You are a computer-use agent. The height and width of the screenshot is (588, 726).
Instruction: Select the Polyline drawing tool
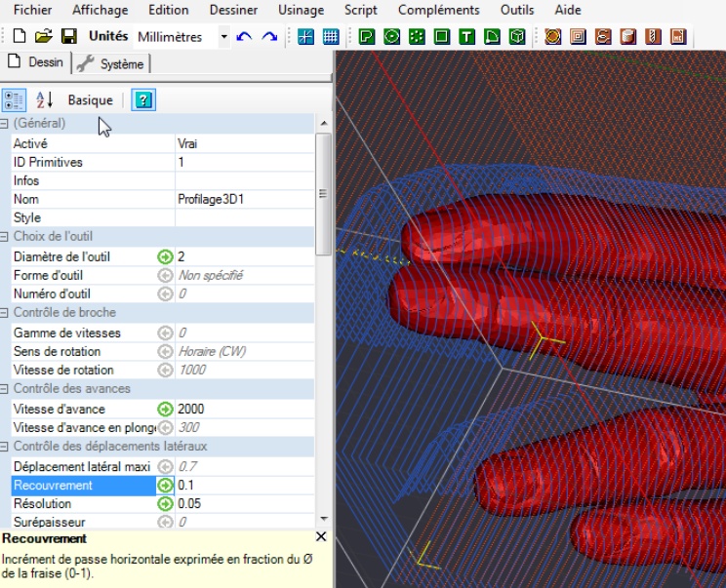pos(367,36)
